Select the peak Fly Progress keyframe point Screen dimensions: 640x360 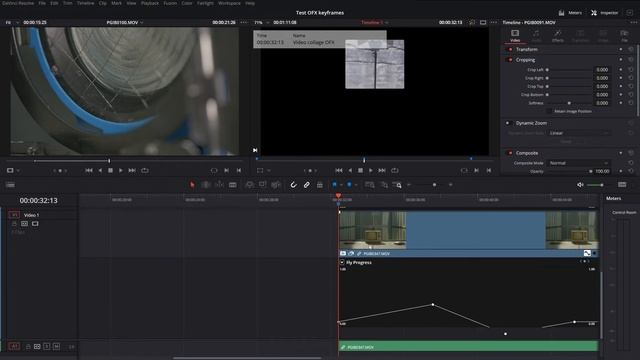tap(433, 304)
